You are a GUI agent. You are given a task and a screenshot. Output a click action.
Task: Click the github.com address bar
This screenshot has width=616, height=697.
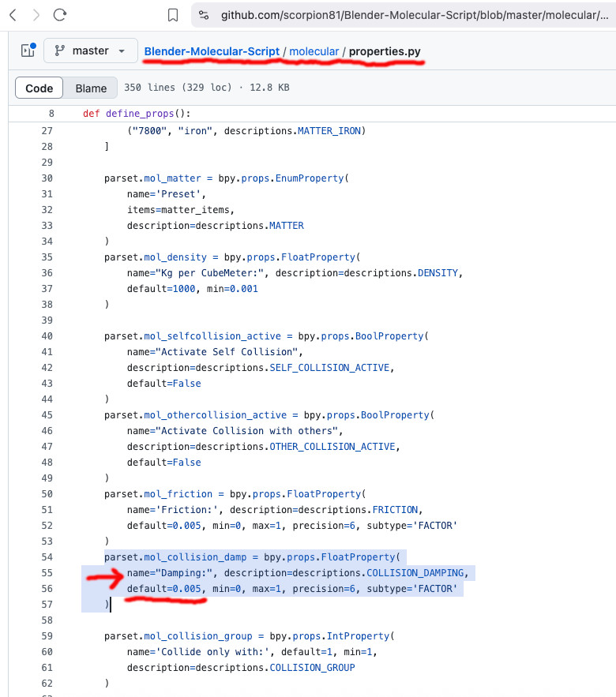(x=411, y=15)
